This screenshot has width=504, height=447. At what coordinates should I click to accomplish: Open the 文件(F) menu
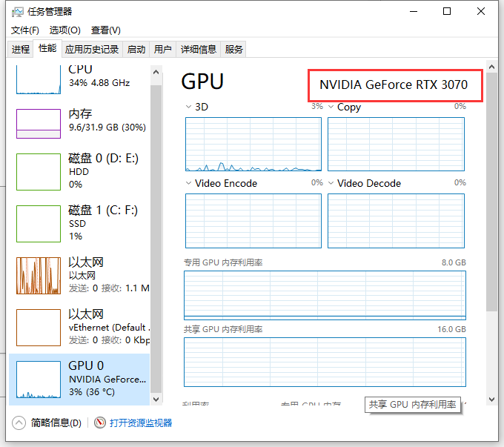click(24, 30)
